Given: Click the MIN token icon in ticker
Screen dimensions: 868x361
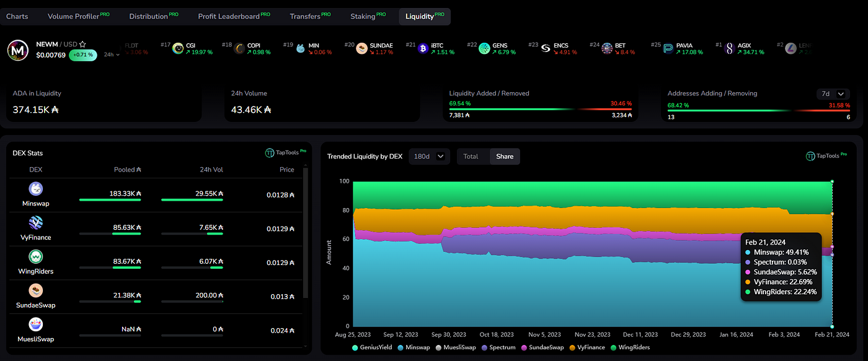Looking at the screenshot, I should click(x=301, y=48).
